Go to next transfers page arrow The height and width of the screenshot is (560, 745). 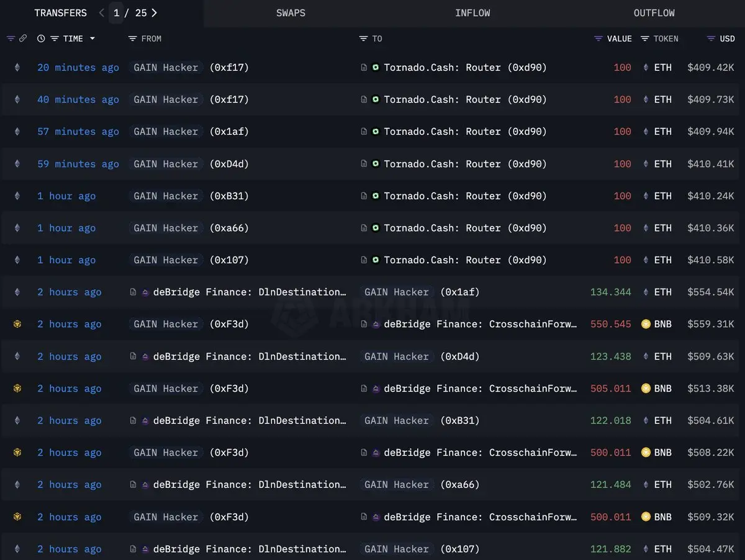154,13
